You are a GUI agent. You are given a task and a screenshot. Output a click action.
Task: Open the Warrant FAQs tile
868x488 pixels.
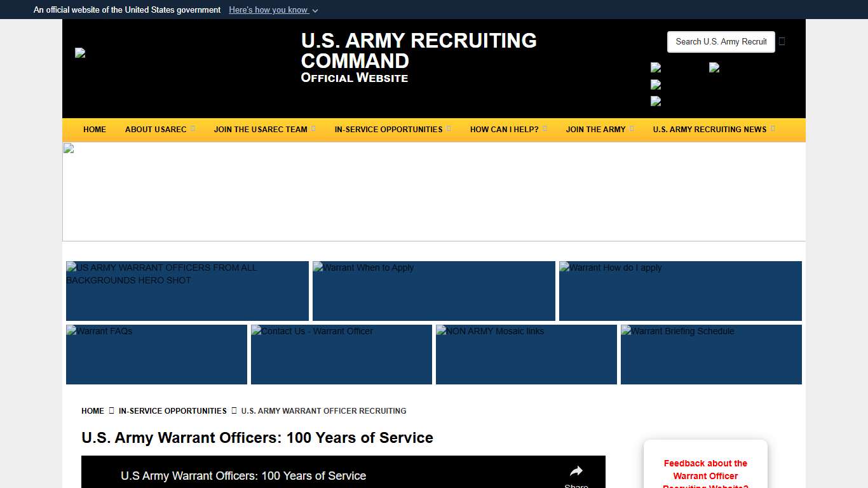[x=156, y=354]
